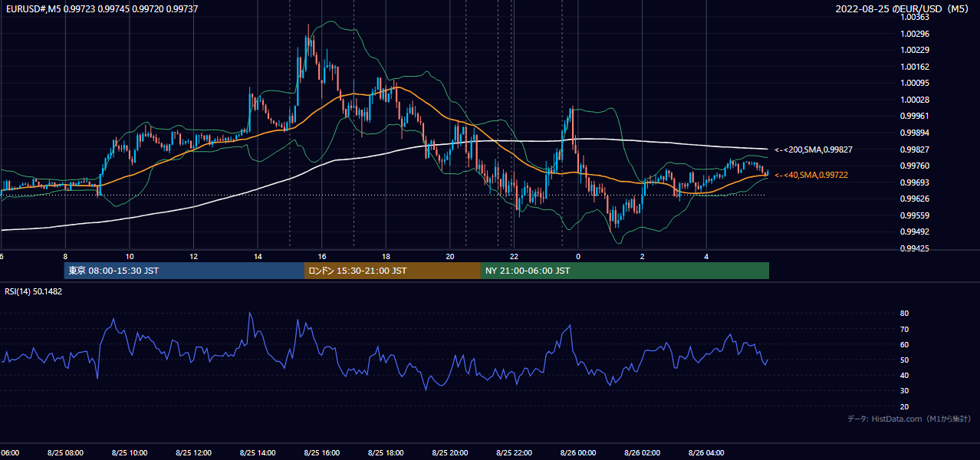Click hour tick 12 under the price chart
This screenshot has width=980, height=460.
pyautogui.click(x=193, y=256)
